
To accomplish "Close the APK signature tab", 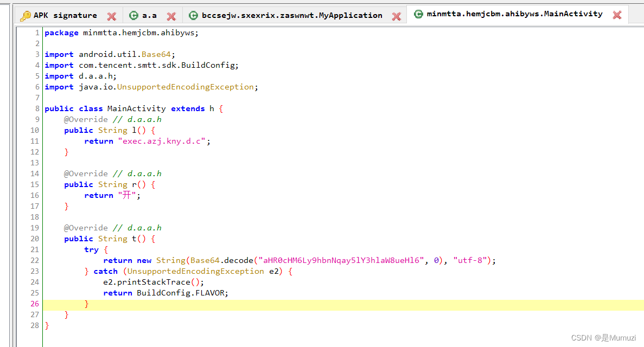I will pyautogui.click(x=112, y=16).
